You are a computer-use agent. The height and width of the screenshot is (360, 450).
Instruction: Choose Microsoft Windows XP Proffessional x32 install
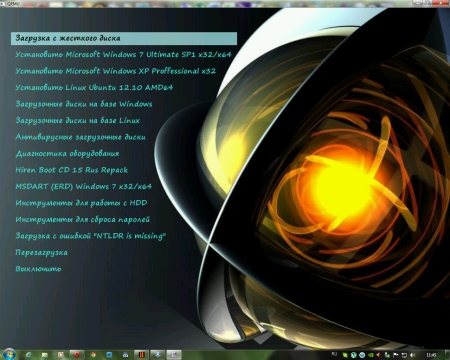(115, 71)
